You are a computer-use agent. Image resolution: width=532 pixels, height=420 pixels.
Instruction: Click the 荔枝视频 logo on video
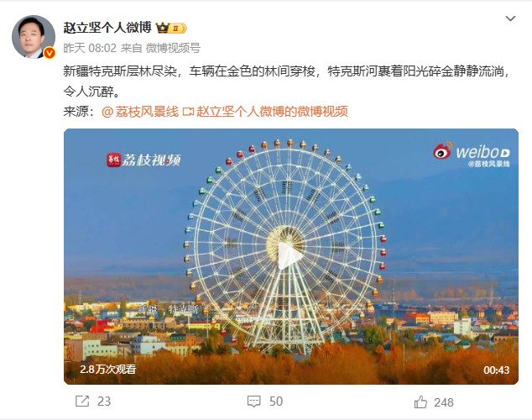pyautogui.click(x=143, y=160)
